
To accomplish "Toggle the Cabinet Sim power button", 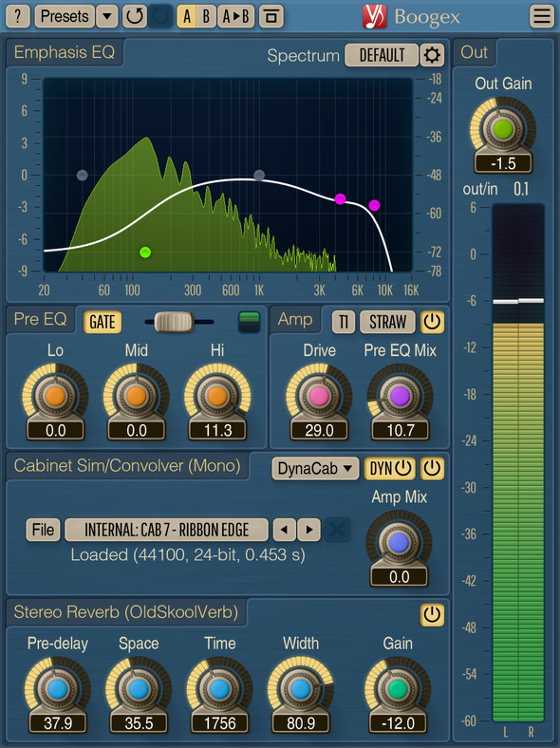I will click(x=432, y=469).
